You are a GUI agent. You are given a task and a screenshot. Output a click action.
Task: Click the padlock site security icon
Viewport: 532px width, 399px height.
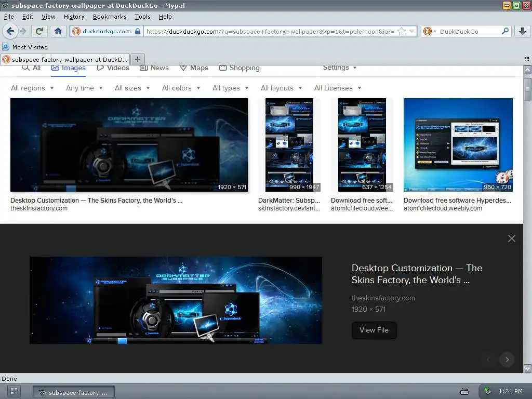(x=137, y=31)
